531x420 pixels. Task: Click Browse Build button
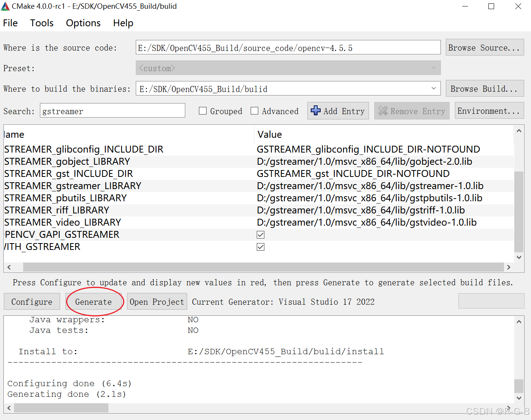[485, 89]
